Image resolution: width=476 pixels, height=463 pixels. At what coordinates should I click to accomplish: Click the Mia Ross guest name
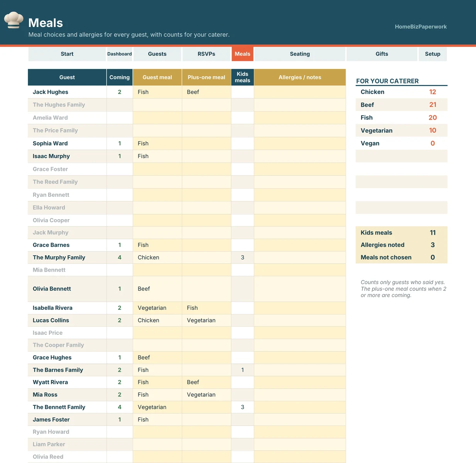click(x=45, y=395)
